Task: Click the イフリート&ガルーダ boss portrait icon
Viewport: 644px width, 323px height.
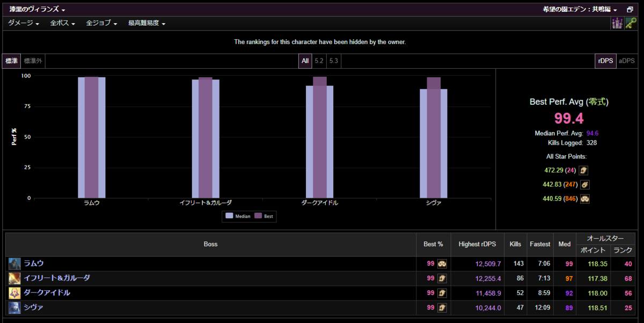Action: click(14, 278)
